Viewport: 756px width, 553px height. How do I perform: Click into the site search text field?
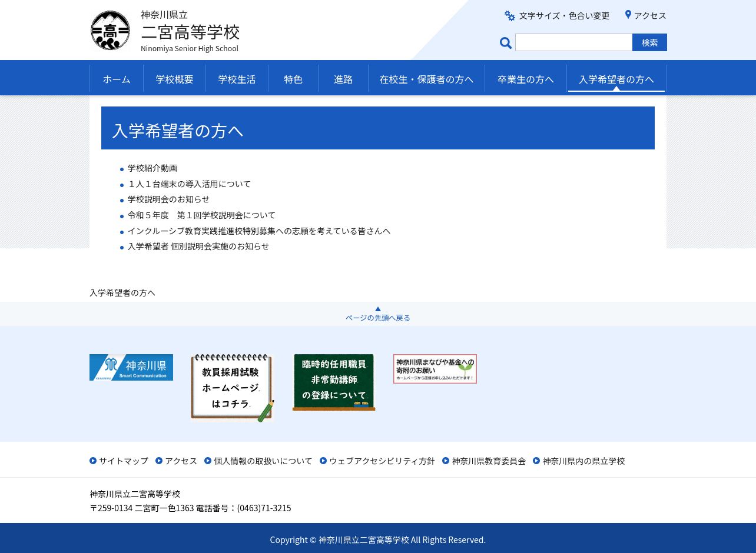click(x=574, y=42)
